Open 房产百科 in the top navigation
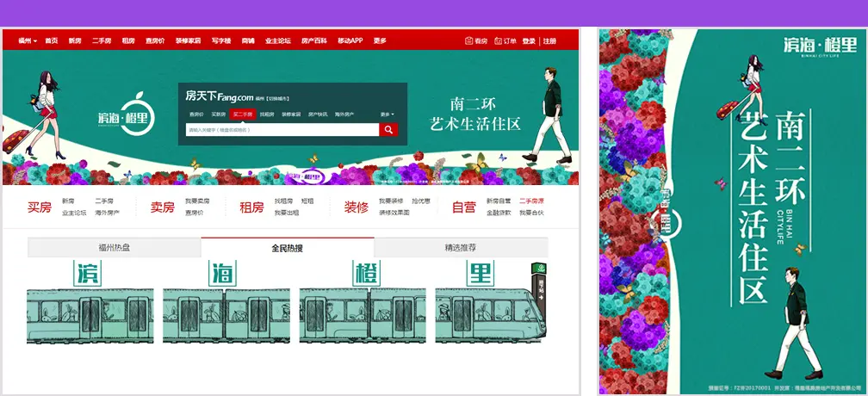Image resolution: width=868 pixels, height=396 pixels. tap(314, 41)
